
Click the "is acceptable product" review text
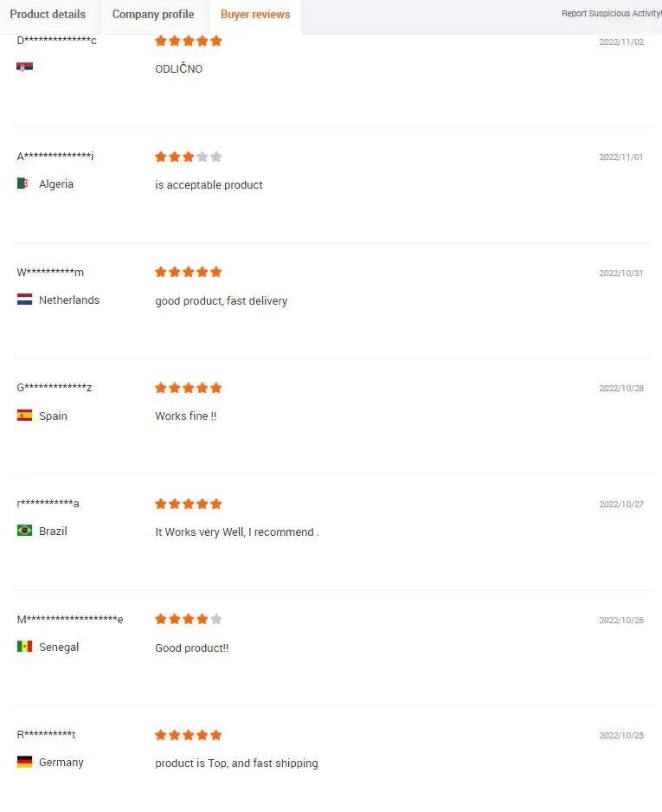point(209,185)
